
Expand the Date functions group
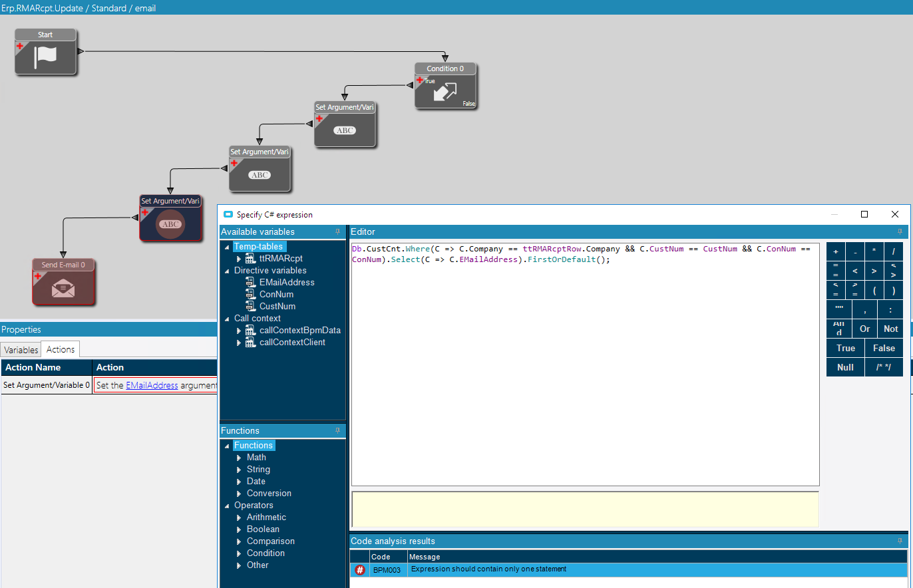coord(239,482)
